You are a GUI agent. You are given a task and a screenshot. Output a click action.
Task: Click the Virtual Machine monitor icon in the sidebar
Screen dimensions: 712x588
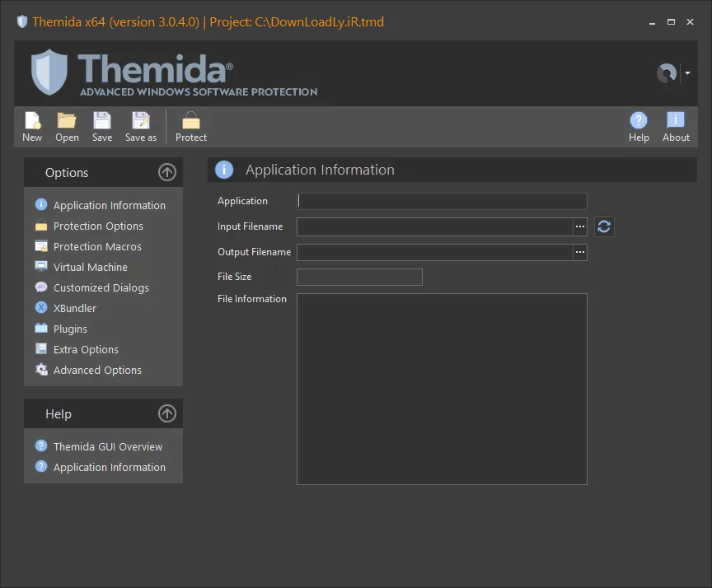[x=41, y=266]
